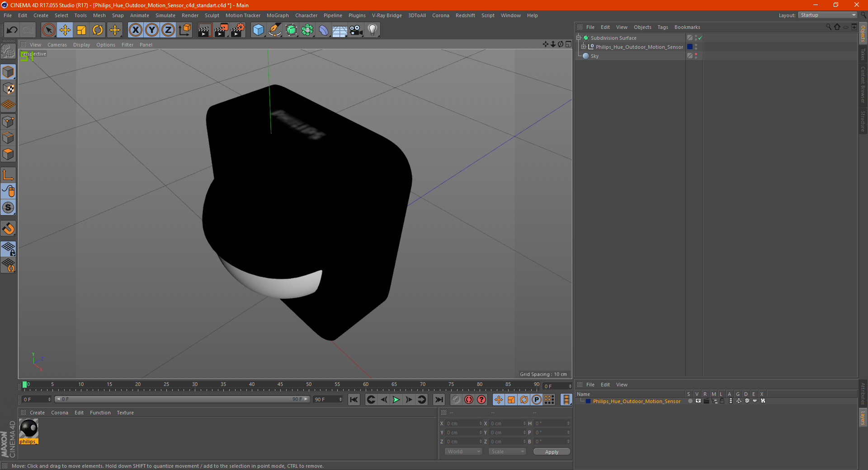This screenshot has height=470, width=868.
Task: Toggle layer Philips_Hue_Outdoor_Motion_Sensor visibility eye
Action: 698,401
